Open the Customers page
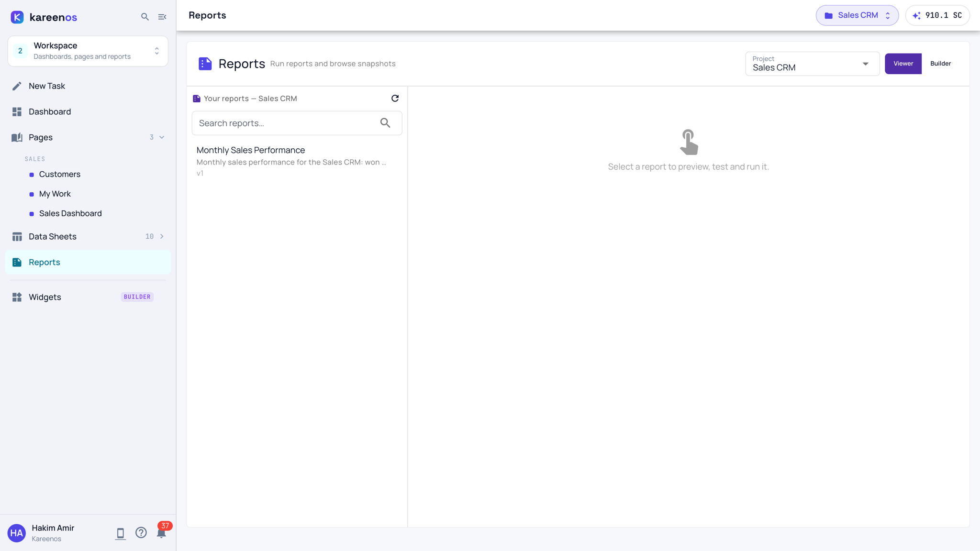This screenshot has width=980, height=551. pos(60,174)
